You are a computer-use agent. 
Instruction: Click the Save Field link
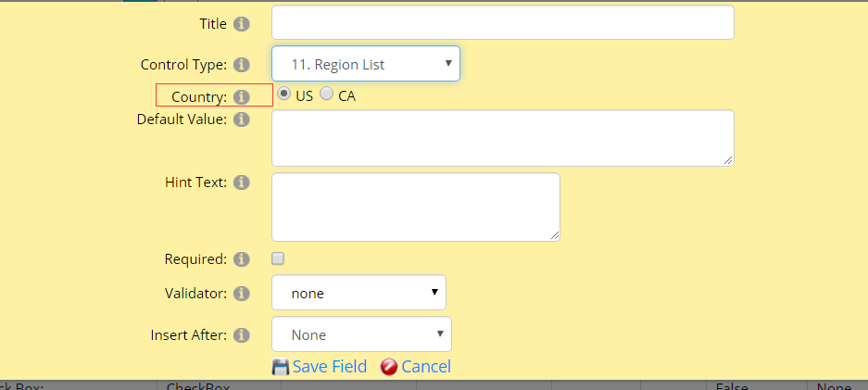(x=330, y=367)
